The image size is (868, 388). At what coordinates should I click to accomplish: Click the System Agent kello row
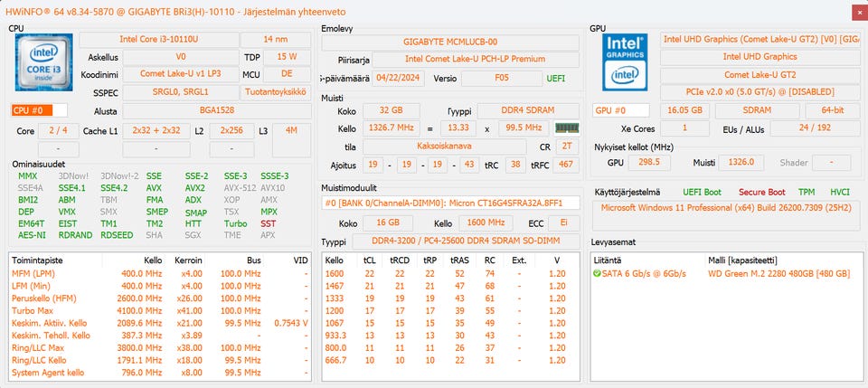coord(160,373)
